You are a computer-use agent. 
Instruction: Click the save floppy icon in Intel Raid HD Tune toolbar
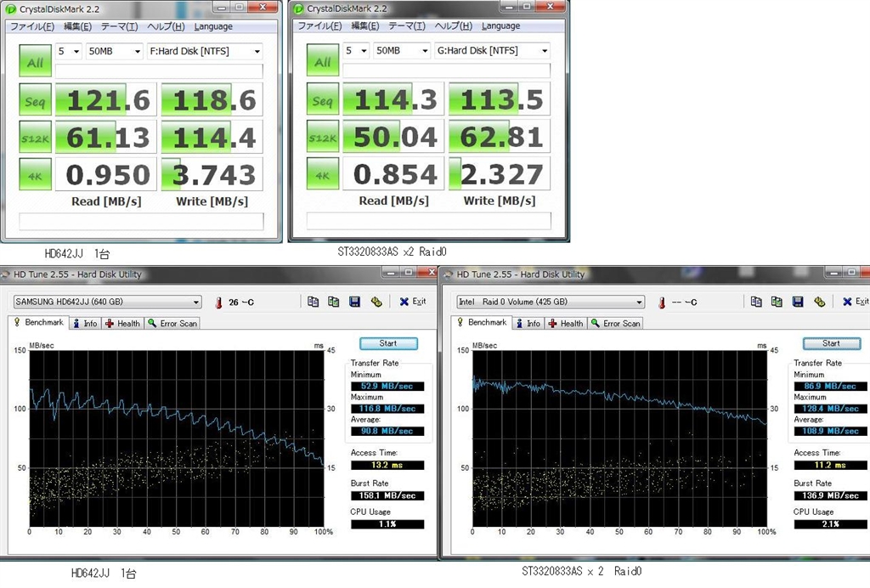point(798,301)
